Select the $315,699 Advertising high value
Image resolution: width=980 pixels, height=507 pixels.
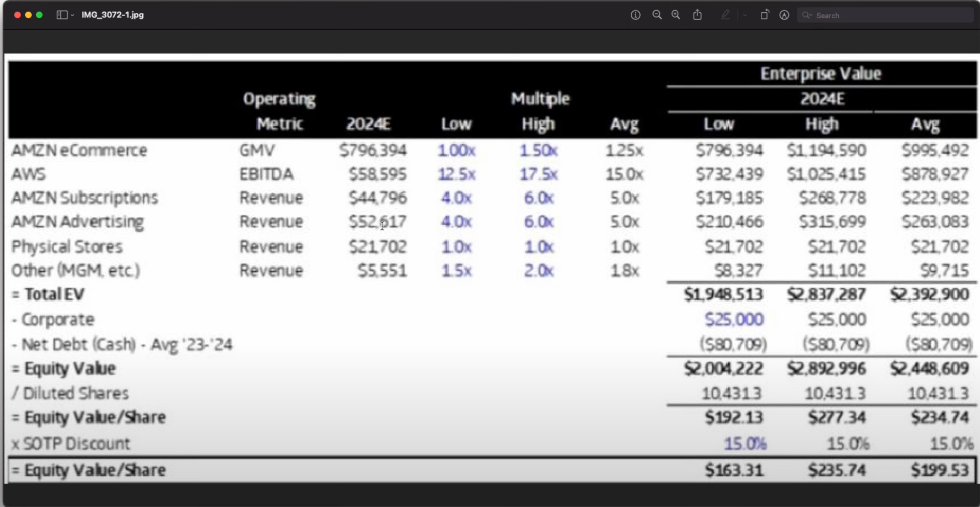click(x=833, y=222)
